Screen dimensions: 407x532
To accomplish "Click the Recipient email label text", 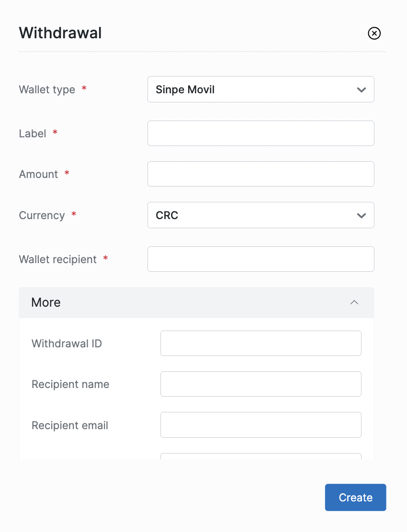I will tap(70, 425).
